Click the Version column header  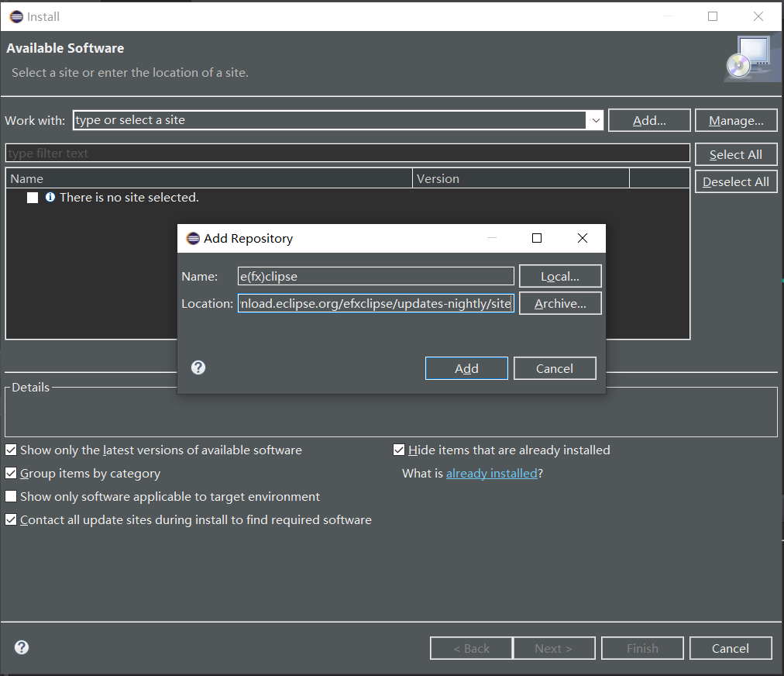click(x=521, y=178)
